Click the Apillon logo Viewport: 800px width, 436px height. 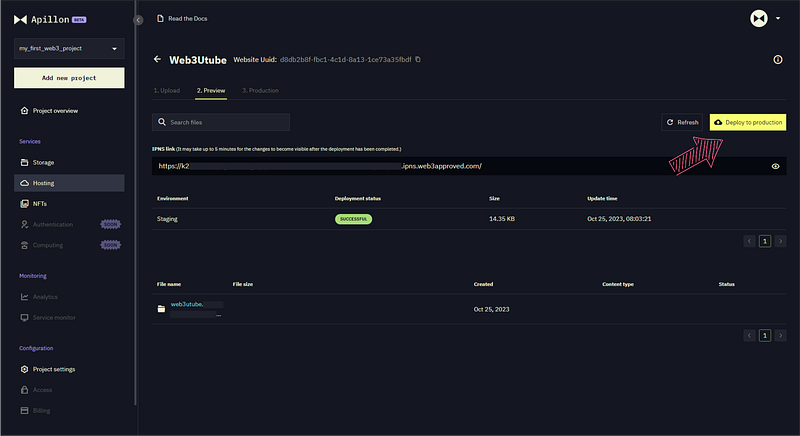click(x=41, y=19)
